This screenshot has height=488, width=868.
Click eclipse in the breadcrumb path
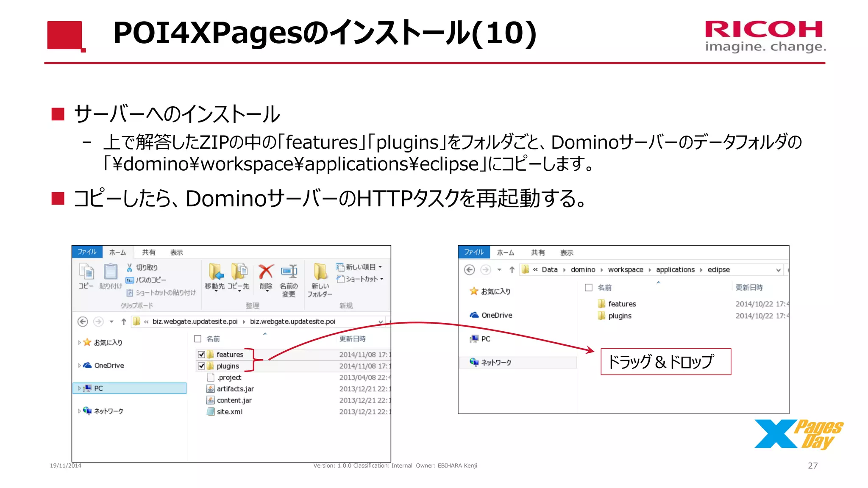coord(719,270)
